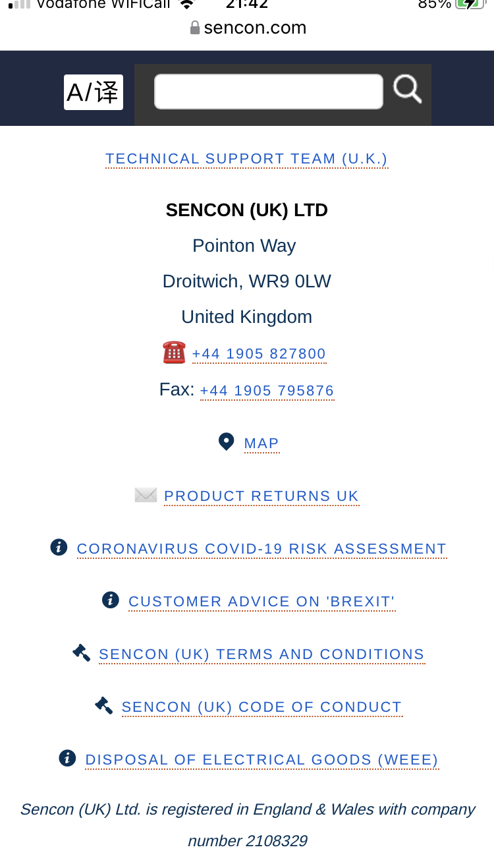Click the envelope icon beside Product Returns

pyautogui.click(x=146, y=495)
